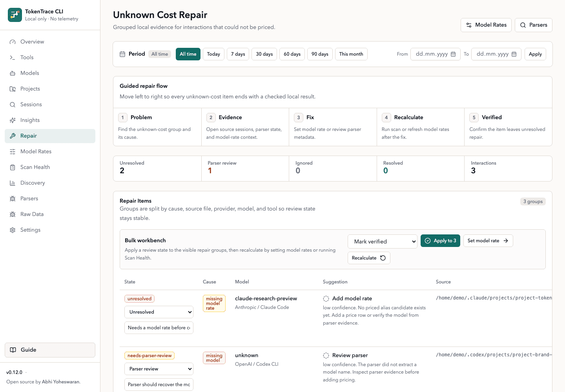Click the To date input field
Viewport: 565px width, 392px height.
click(496, 54)
